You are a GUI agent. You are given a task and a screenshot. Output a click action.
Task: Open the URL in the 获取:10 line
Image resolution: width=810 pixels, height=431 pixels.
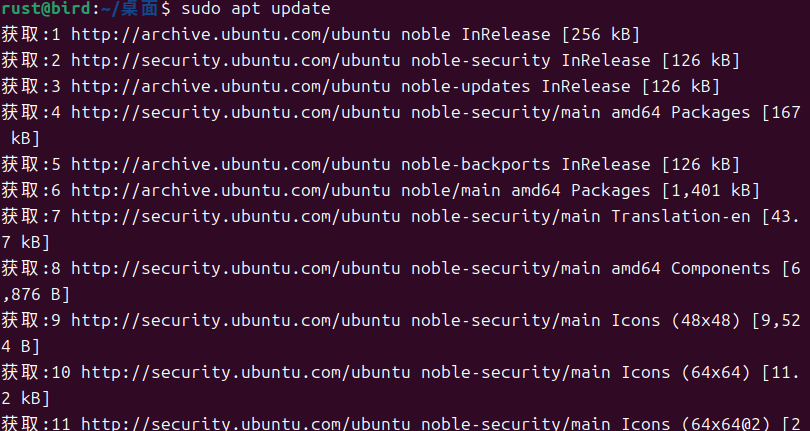click(246, 372)
